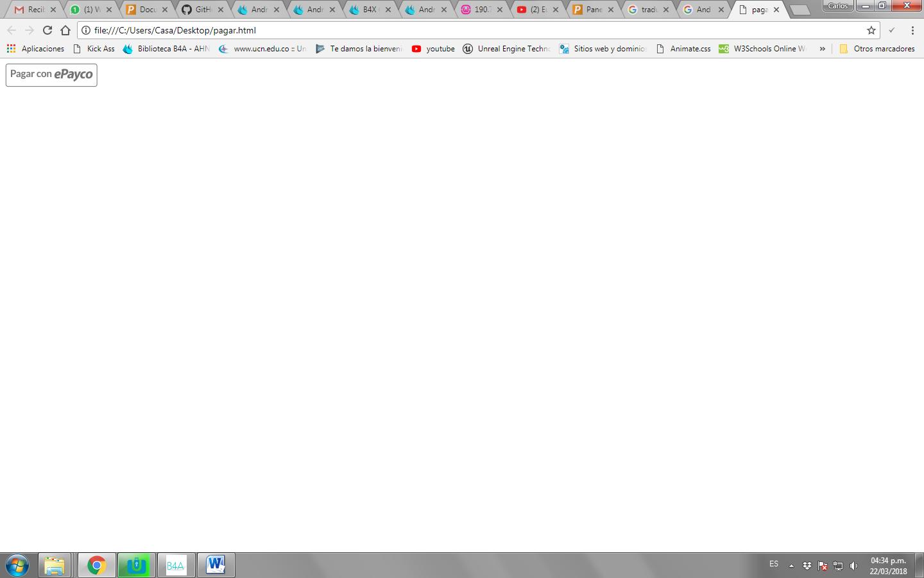Screen dimensions: 924x578
Task: Open the W3Schools Online bookmark
Action: pyautogui.click(x=762, y=49)
